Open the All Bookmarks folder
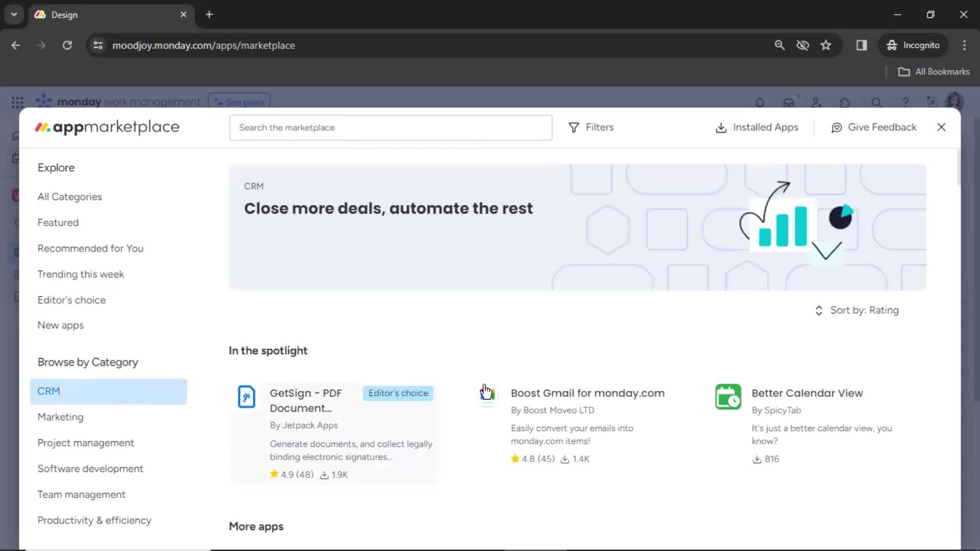Screen dimensions: 980x551 (x=934, y=72)
